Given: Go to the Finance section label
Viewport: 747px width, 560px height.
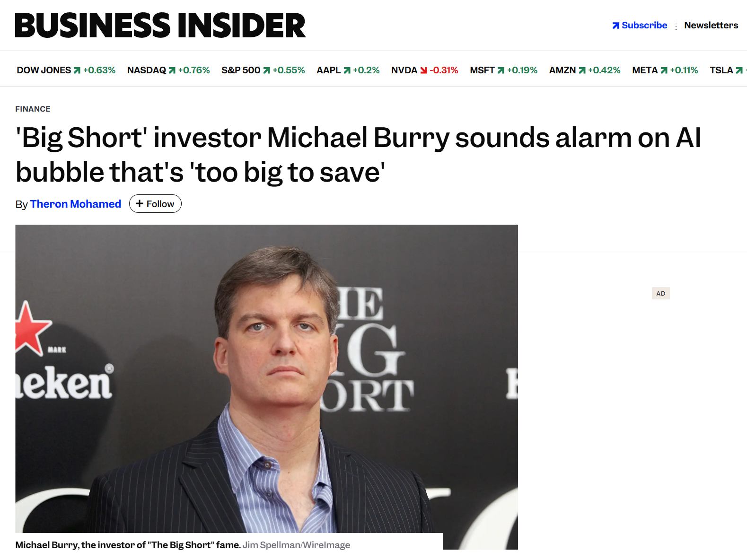Looking at the screenshot, I should tap(33, 109).
